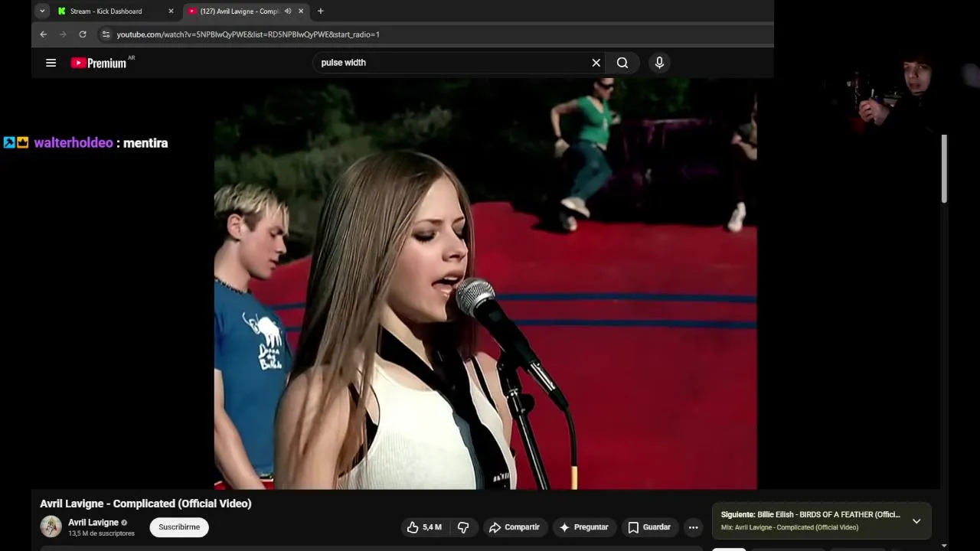Go forward with browser forward arrow

tap(63, 34)
